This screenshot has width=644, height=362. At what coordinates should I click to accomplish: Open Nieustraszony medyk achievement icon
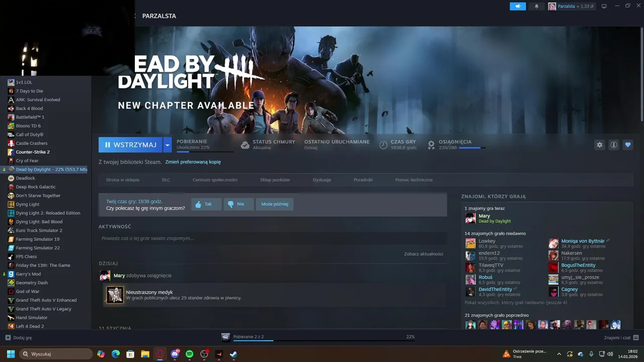[x=115, y=295]
